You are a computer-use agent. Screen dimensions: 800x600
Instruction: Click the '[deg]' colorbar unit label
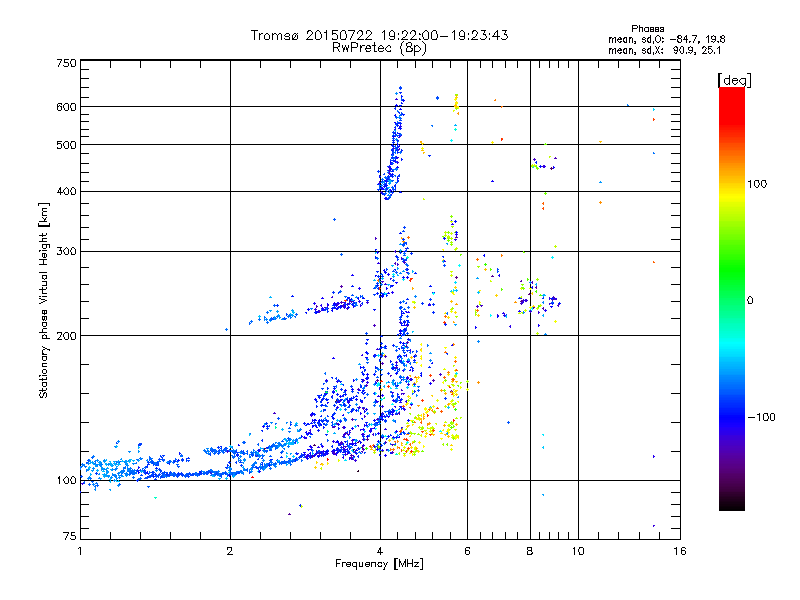[734, 80]
